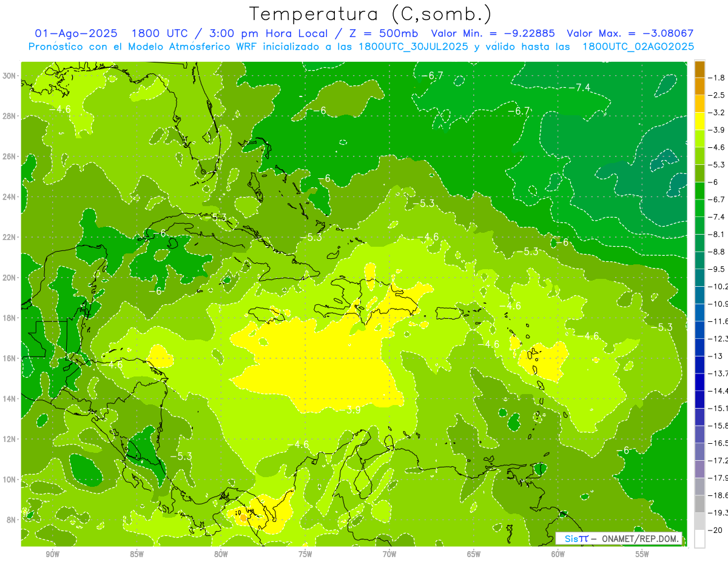Click the '80W' longitude axis label
The image size is (728, 562).
click(221, 554)
